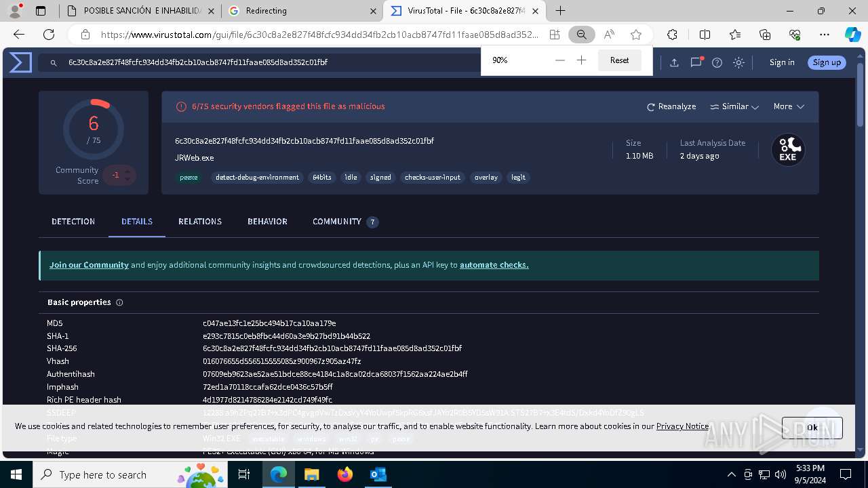Add page to favorites with star icon

coord(636,35)
